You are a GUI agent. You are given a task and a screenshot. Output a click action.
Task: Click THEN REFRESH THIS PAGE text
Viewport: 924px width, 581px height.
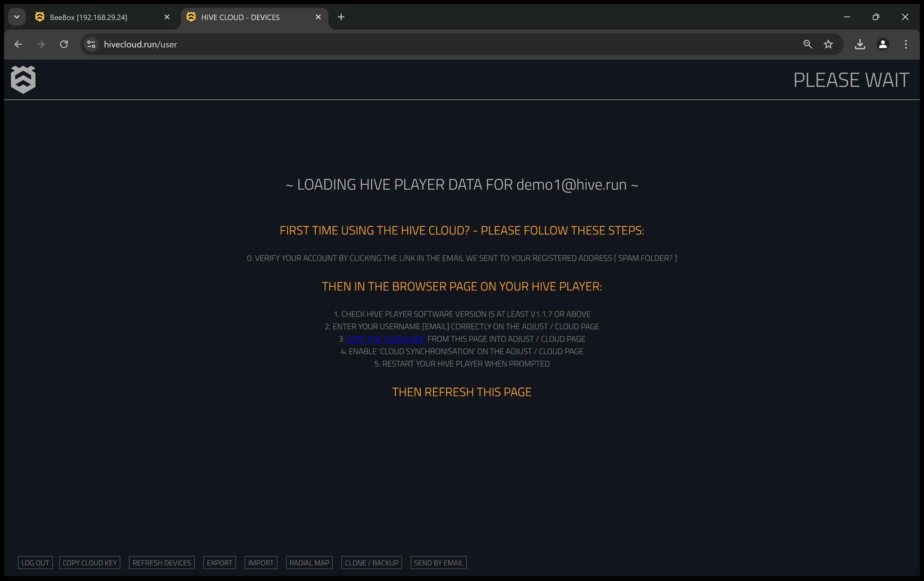click(462, 392)
